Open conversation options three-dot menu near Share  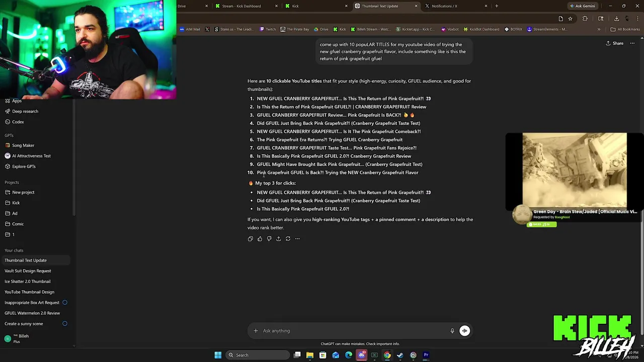coord(632,43)
